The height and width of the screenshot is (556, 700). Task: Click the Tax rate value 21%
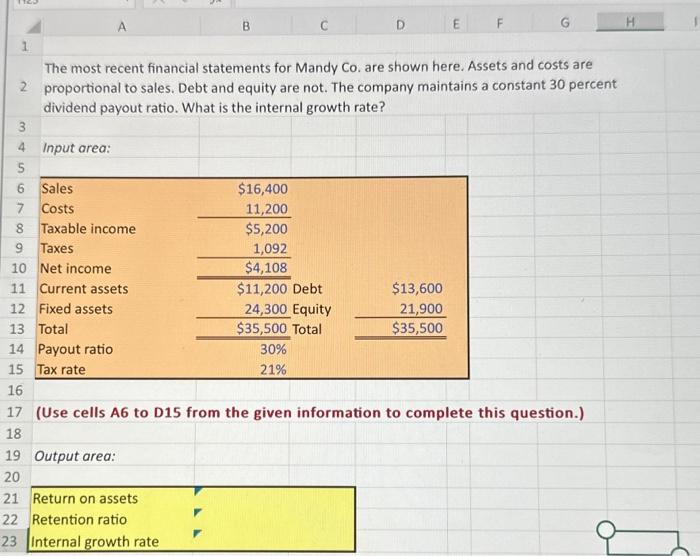[273, 370]
